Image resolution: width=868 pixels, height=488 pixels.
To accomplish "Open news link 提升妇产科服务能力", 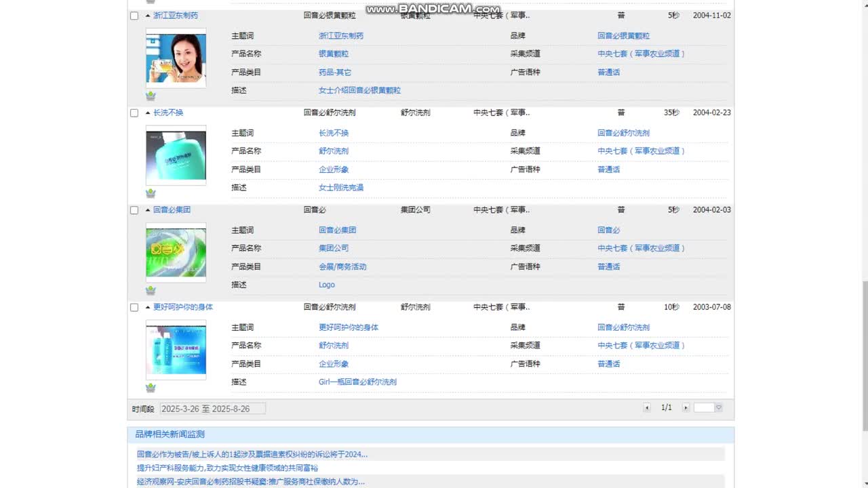I will point(227,468).
